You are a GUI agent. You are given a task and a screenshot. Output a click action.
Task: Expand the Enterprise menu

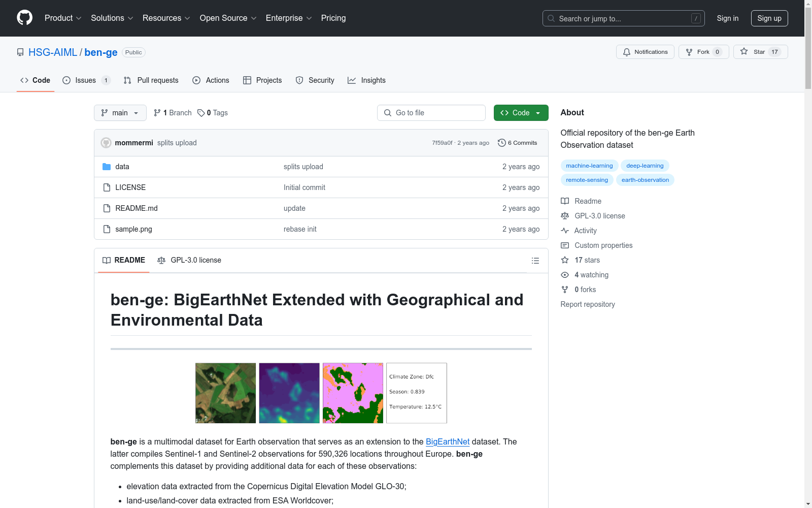[289, 18]
